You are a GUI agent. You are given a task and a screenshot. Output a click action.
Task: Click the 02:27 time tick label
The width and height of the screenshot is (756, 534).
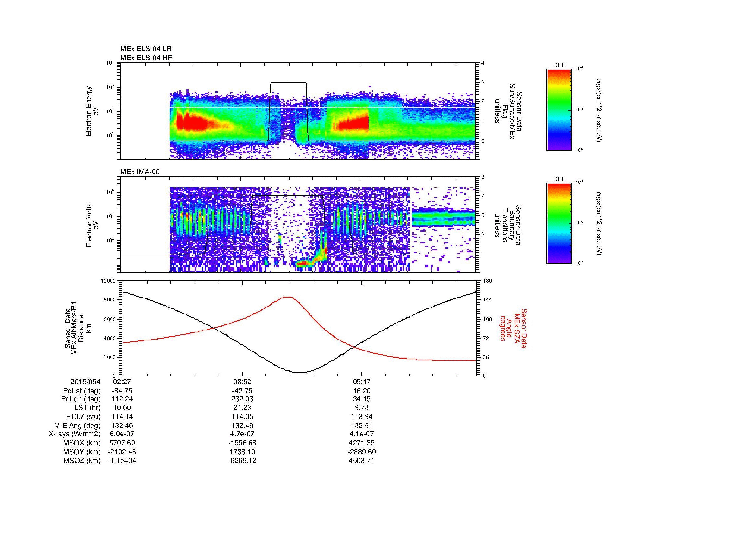[122, 382]
